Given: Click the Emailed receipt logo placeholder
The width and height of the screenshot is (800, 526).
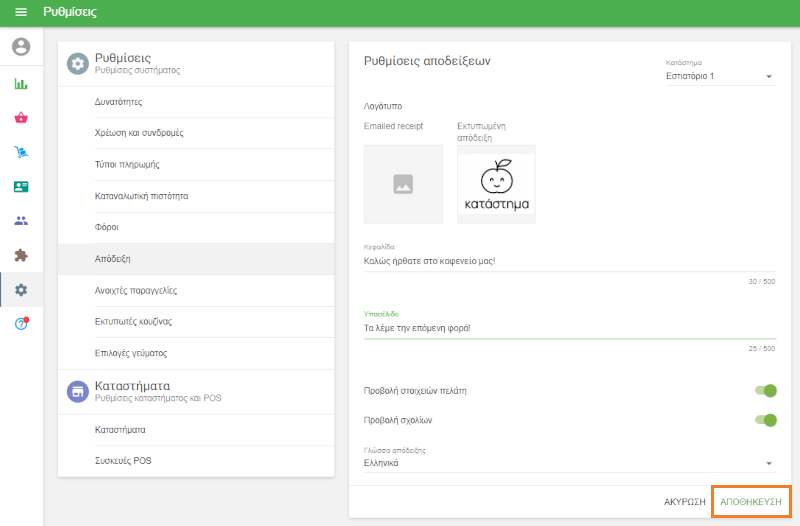Looking at the screenshot, I should coord(403,184).
